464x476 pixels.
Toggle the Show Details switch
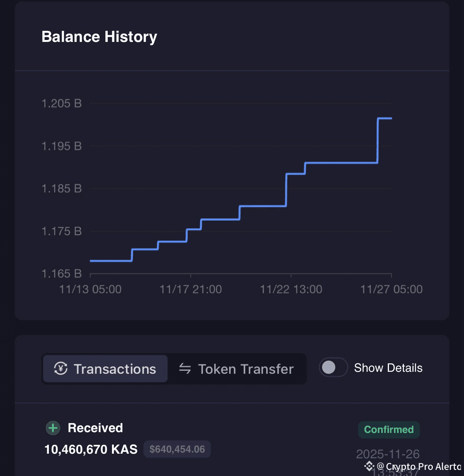pos(334,368)
